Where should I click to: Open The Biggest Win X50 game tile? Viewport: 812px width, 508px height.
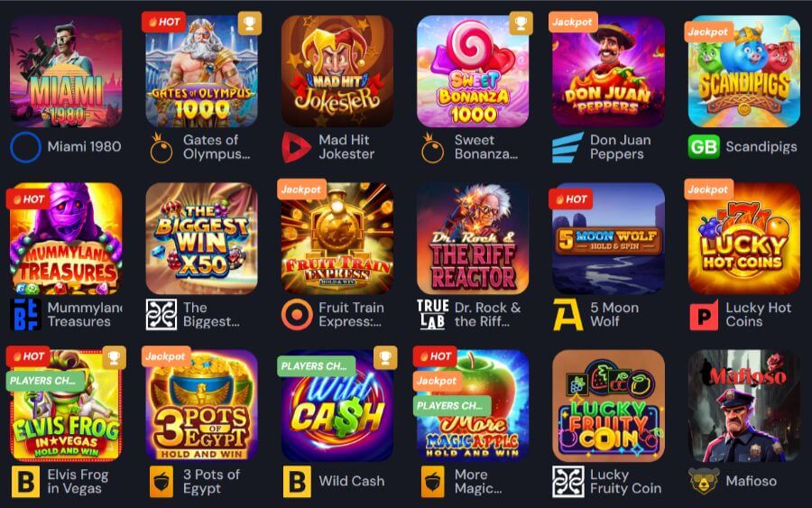(x=201, y=238)
